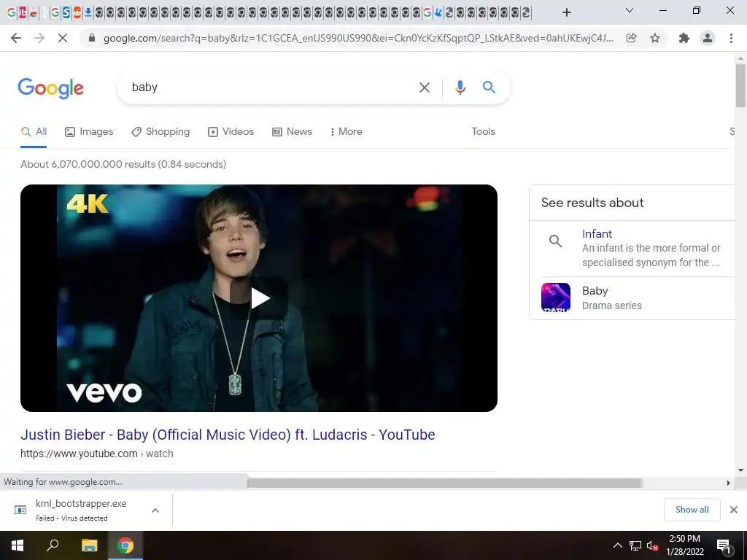Click the vertical page scrollbar

tap(740, 86)
